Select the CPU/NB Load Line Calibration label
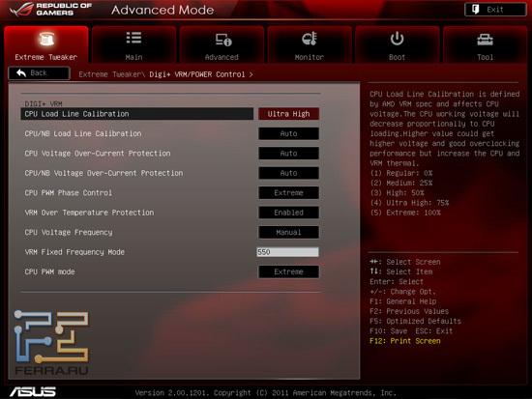 (83, 133)
